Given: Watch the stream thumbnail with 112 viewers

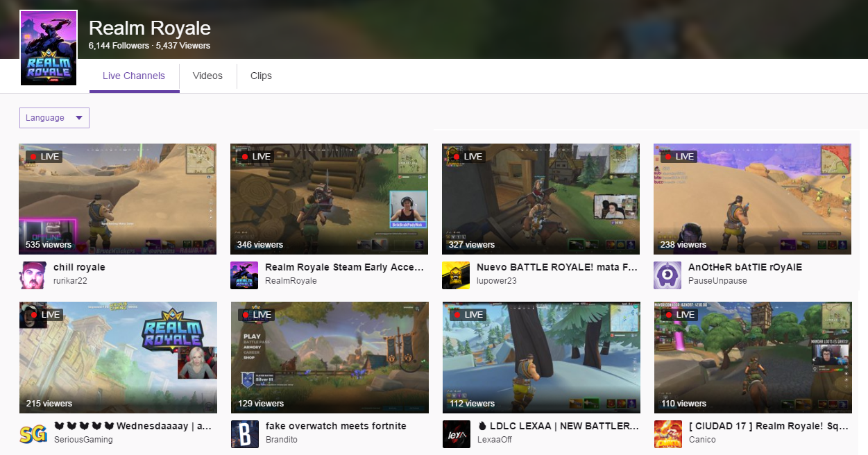Looking at the screenshot, I should point(541,358).
